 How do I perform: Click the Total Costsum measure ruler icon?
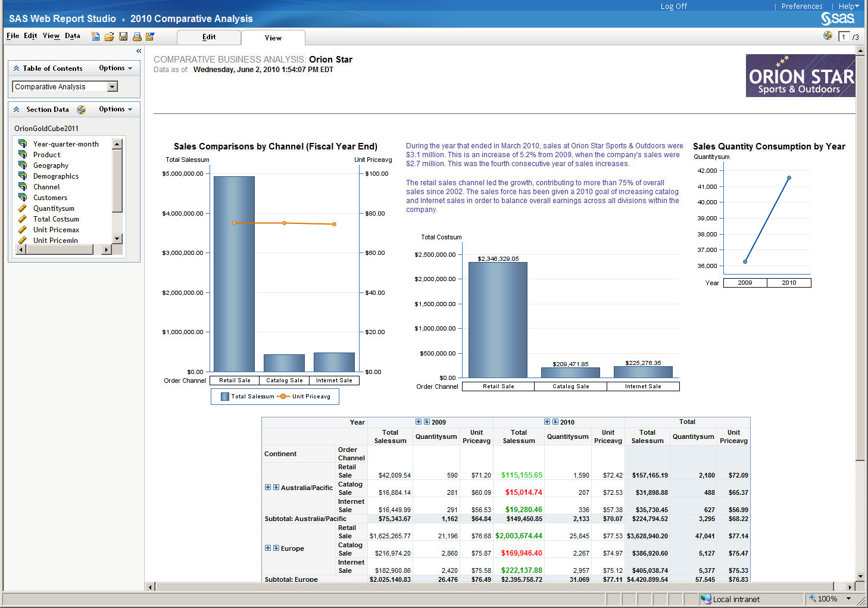click(23, 219)
